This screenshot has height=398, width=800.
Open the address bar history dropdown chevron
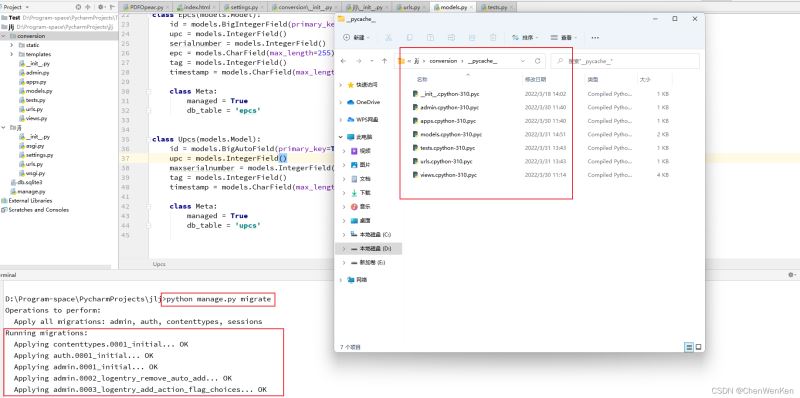click(522, 61)
